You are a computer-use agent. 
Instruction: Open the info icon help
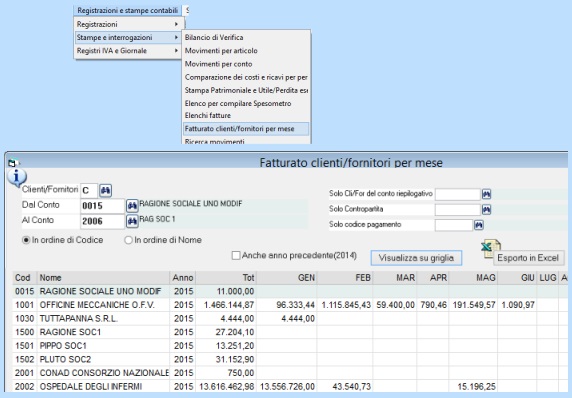[x=17, y=177]
